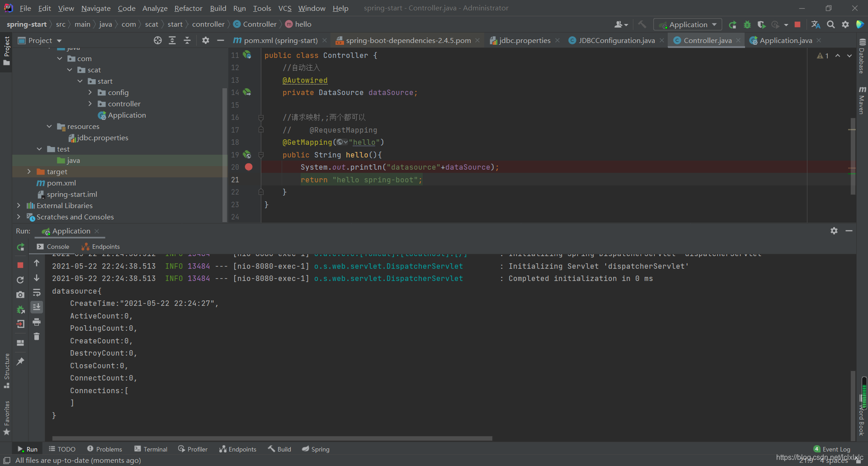Stop the process in the Run panel
868x466 pixels.
coord(20,265)
